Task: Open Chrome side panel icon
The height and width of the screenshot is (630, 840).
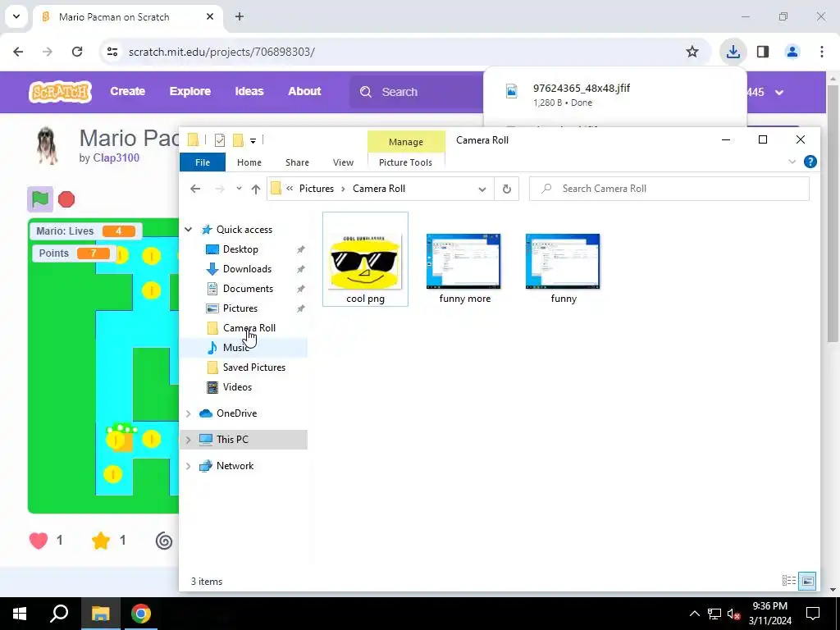Action: [x=763, y=52]
